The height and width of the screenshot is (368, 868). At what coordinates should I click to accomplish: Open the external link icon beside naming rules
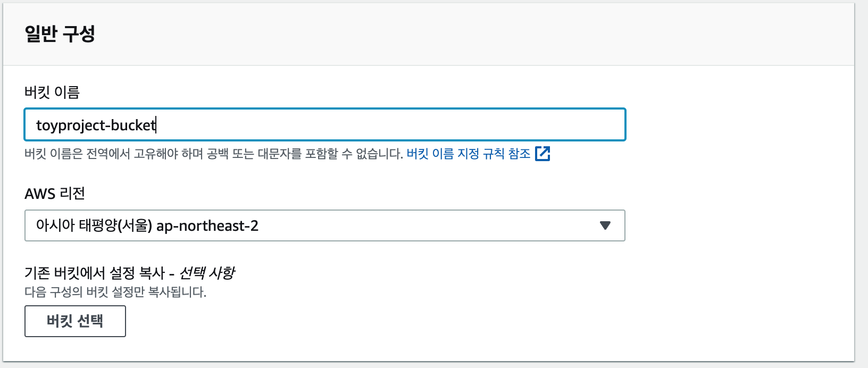click(542, 154)
